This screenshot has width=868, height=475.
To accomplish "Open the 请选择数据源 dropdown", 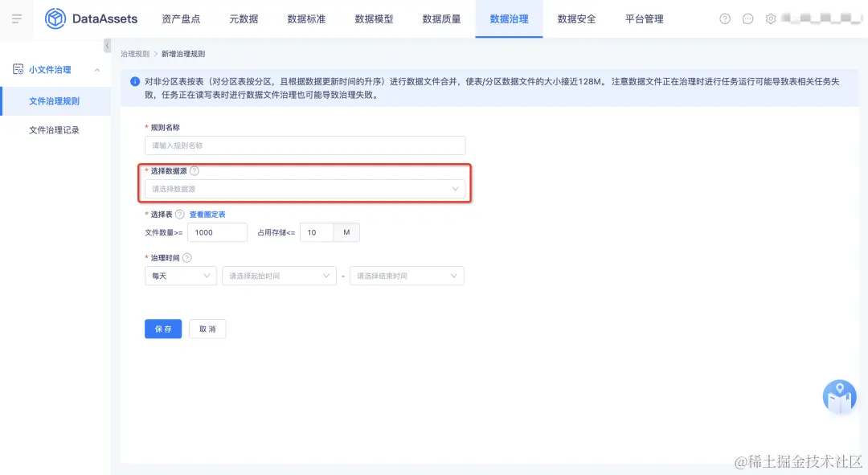I will (x=305, y=189).
